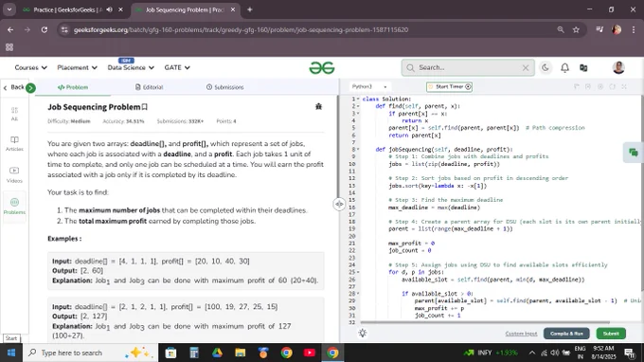Collapse code fold on line 25
The width and height of the screenshot is (644, 362).
pos(358,272)
